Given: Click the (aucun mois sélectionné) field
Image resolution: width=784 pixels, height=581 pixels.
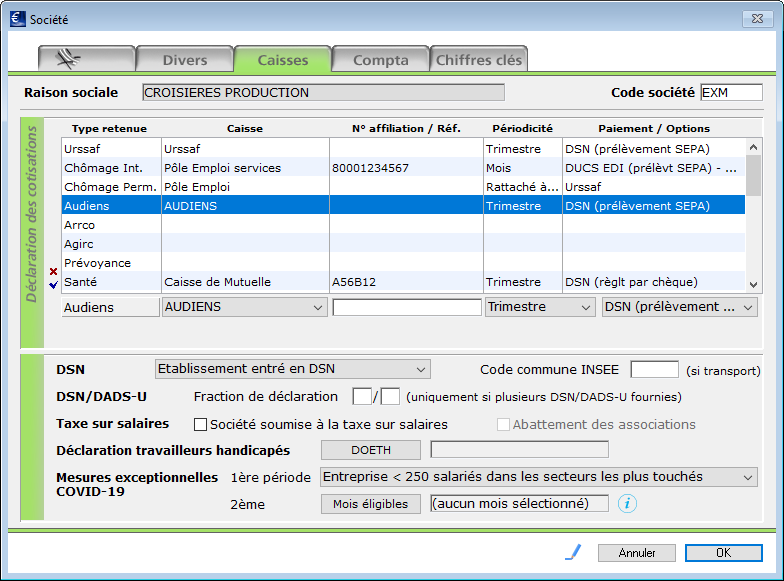Looking at the screenshot, I should pos(520,504).
